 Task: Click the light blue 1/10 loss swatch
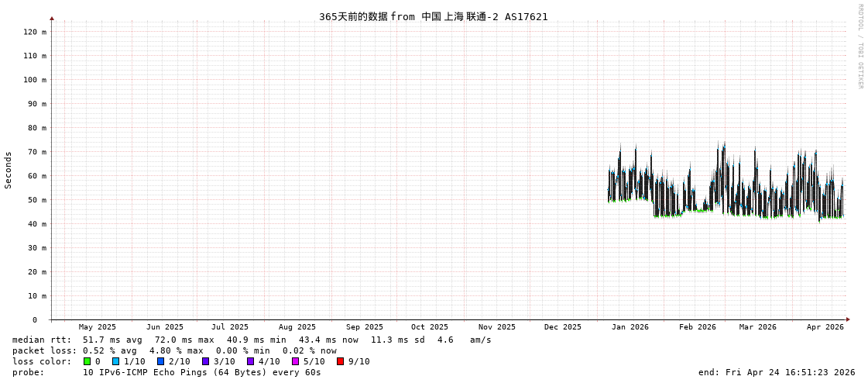pos(116,361)
